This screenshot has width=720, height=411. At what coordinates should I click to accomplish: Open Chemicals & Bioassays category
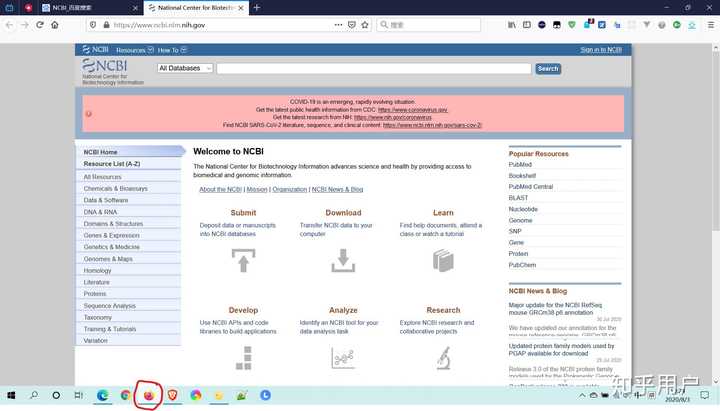tap(115, 188)
